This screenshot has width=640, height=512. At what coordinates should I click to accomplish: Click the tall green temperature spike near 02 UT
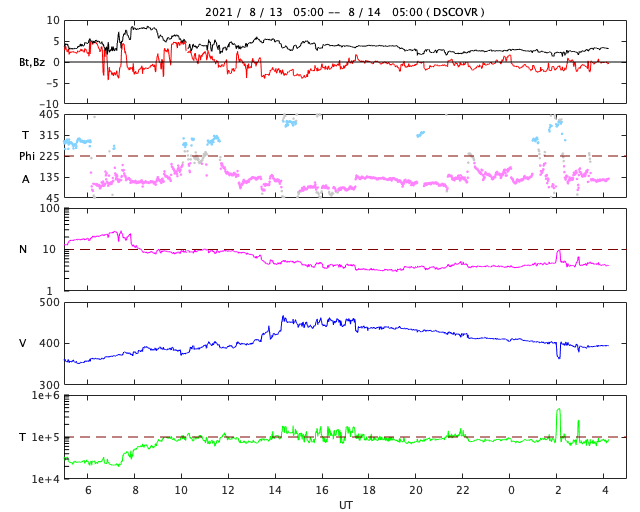coord(558,425)
